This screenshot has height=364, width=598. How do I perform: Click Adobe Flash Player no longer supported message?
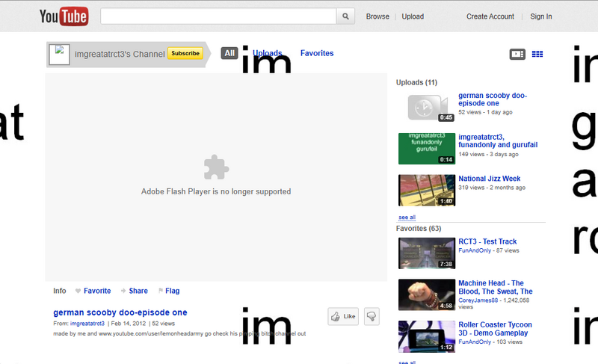point(216,191)
